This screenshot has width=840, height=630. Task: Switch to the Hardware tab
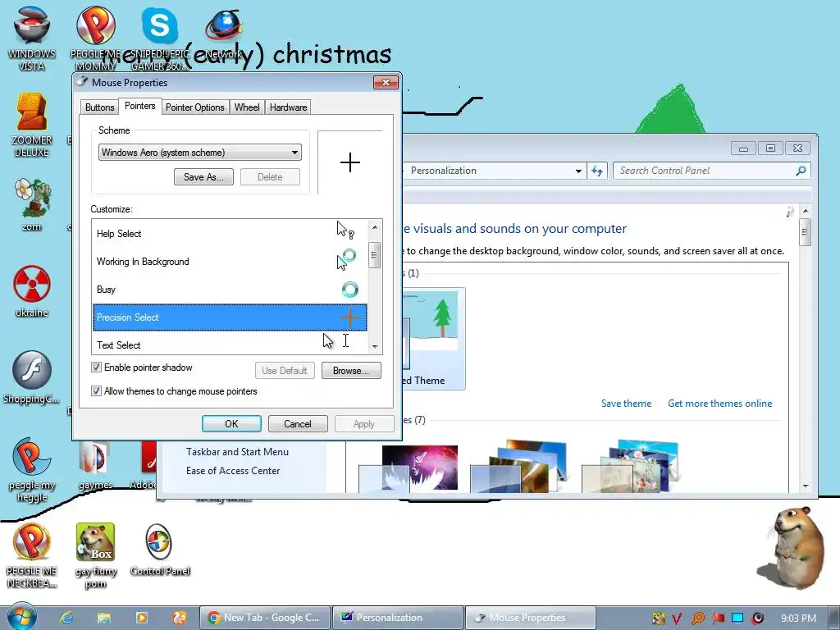pyautogui.click(x=288, y=107)
